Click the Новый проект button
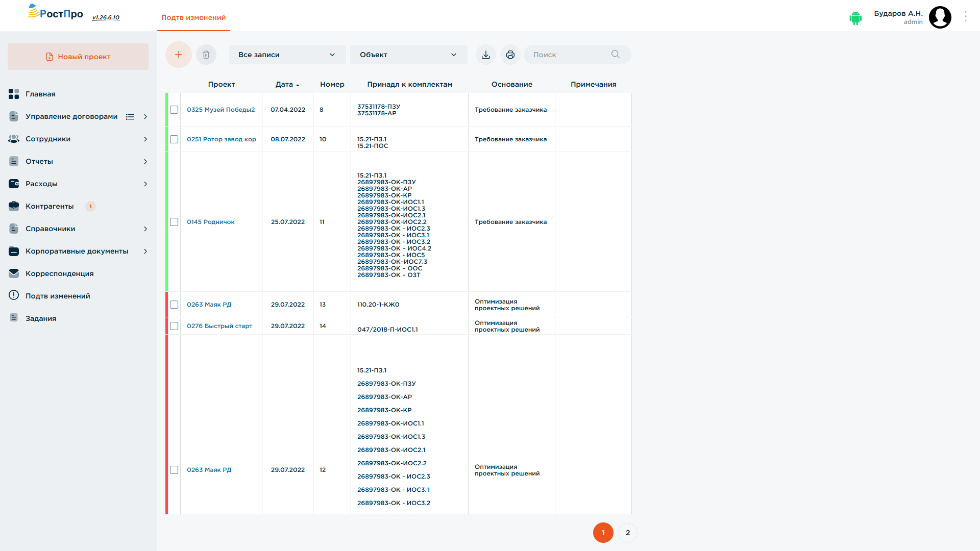This screenshot has width=980, height=551. [78, 57]
